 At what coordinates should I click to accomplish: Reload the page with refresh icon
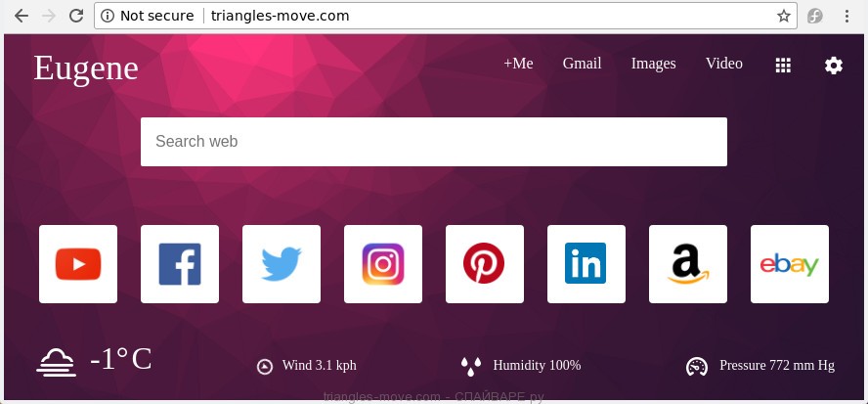(76, 16)
